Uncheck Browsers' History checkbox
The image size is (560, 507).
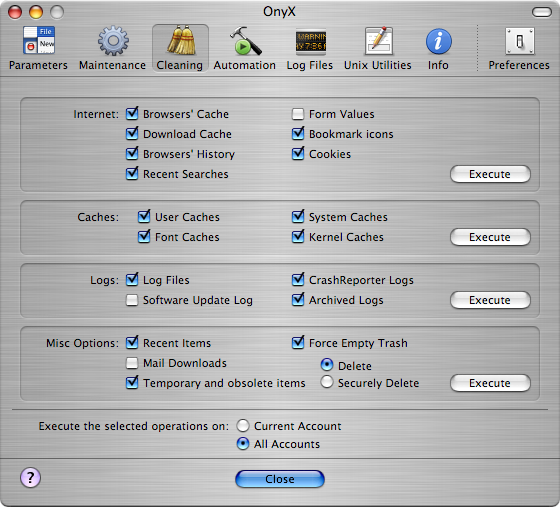point(132,154)
